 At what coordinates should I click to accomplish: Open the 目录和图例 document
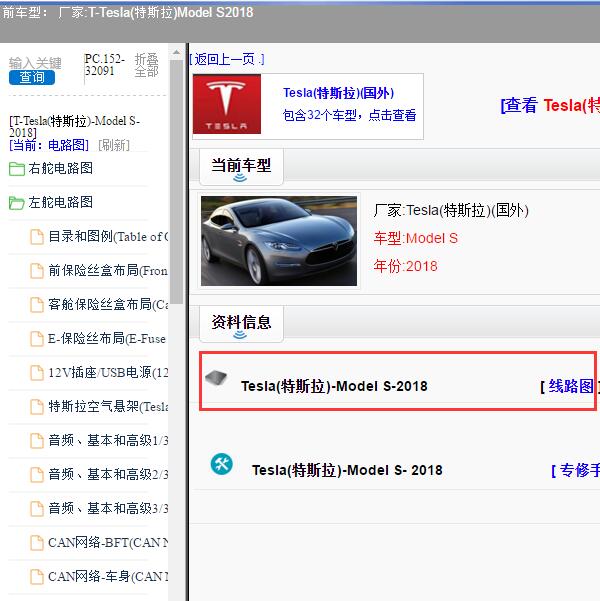coord(108,236)
